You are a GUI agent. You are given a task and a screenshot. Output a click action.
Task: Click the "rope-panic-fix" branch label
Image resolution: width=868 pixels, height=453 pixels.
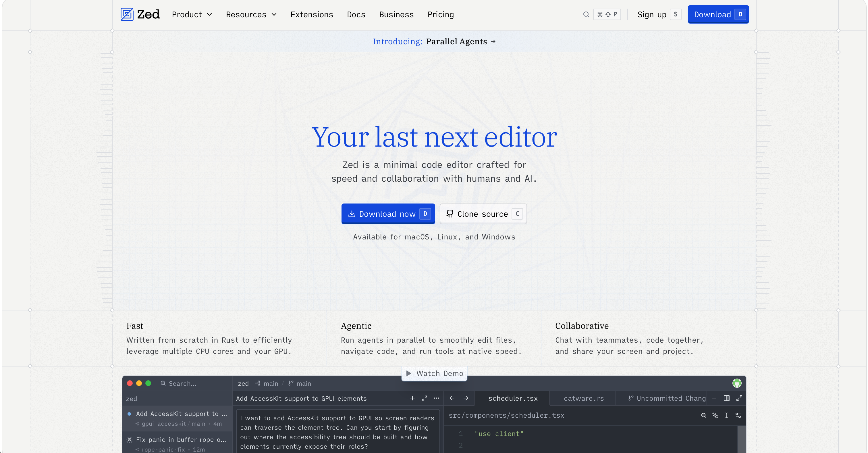(163, 450)
